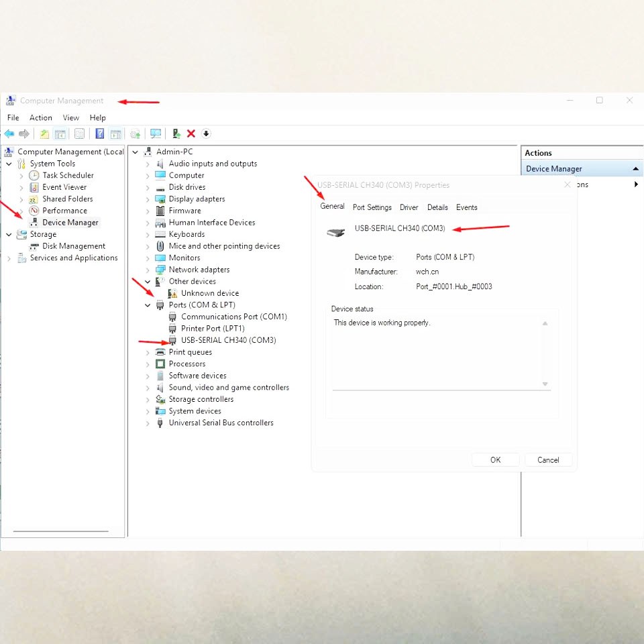Select the Unknown device entry
Viewport: 644px width, 644px height.
210,293
